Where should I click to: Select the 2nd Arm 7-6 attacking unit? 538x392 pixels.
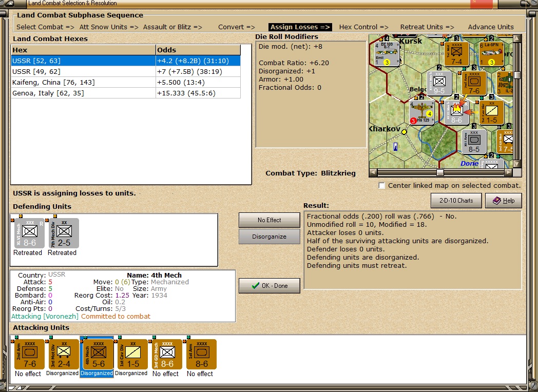point(29,355)
